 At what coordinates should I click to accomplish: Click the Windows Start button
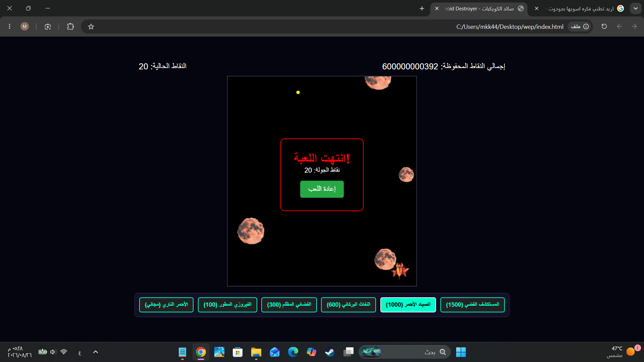click(x=461, y=352)
